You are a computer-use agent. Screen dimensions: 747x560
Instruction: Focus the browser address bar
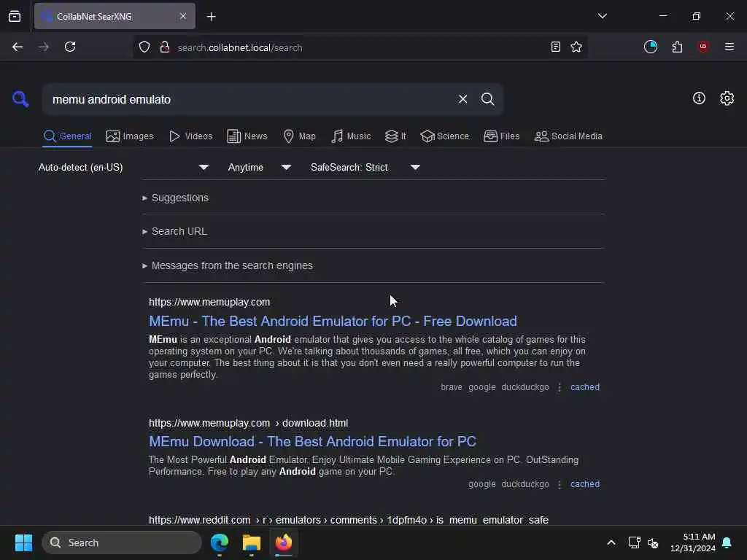coord(360,47)
